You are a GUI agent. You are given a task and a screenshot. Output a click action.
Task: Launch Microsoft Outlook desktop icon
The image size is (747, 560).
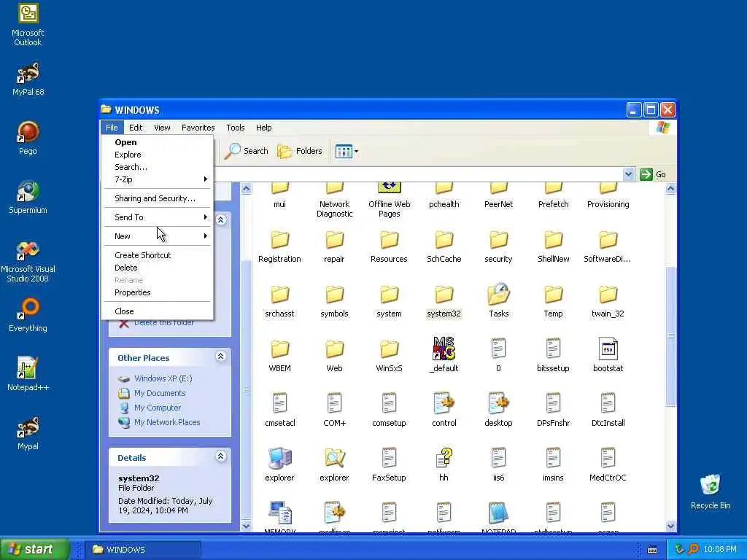click(28, 26)
